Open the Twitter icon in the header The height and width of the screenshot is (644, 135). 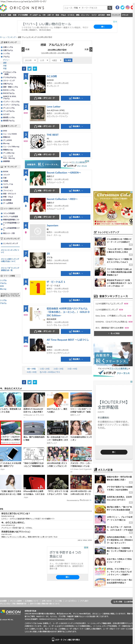(x=123, y=8)
